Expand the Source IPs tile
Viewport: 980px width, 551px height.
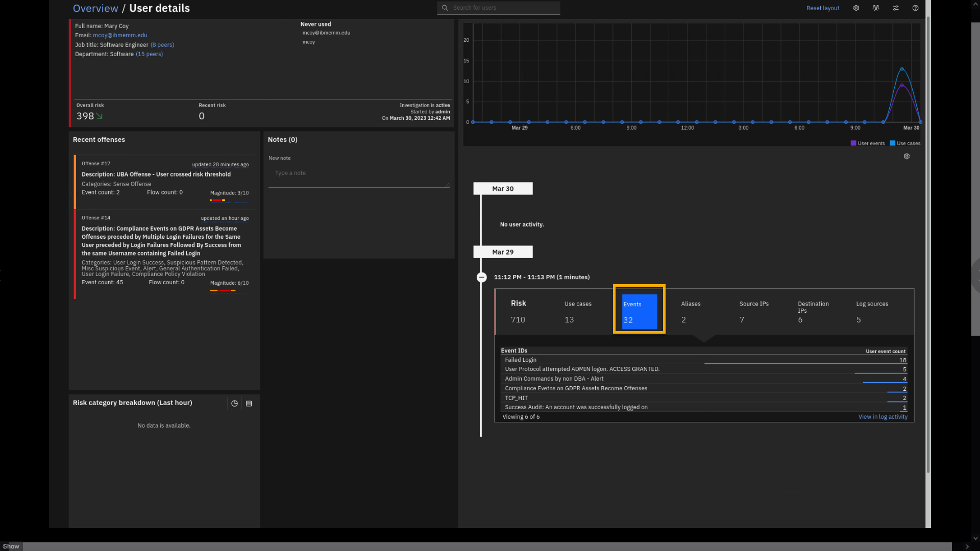[753, 312]
